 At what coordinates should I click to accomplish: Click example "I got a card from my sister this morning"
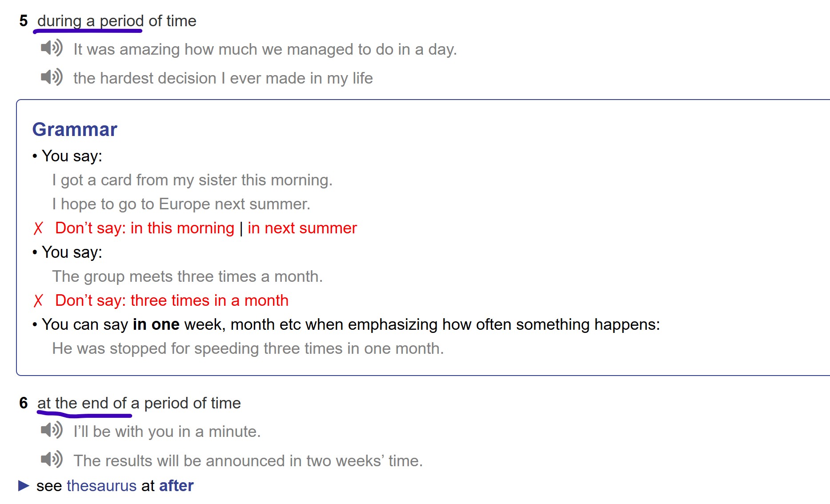(x=192, y=180)
